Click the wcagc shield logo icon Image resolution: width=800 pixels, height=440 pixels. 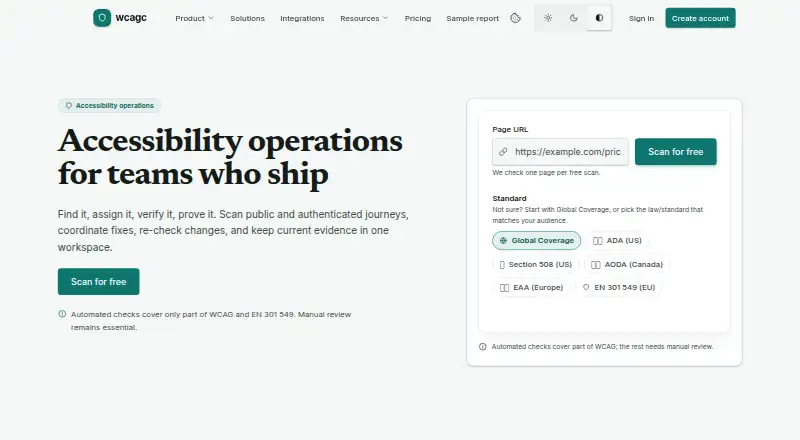pyautogui.click(x=102, y=18)
